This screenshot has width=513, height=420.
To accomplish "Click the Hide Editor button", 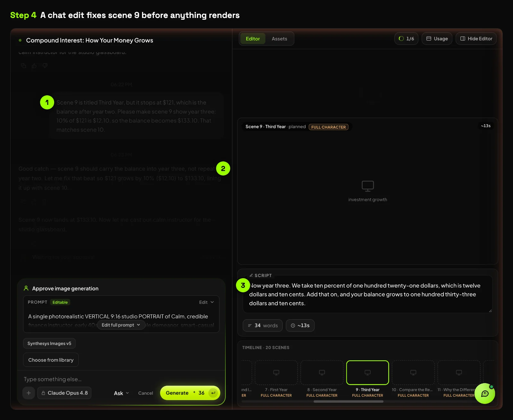I will 476,39.
